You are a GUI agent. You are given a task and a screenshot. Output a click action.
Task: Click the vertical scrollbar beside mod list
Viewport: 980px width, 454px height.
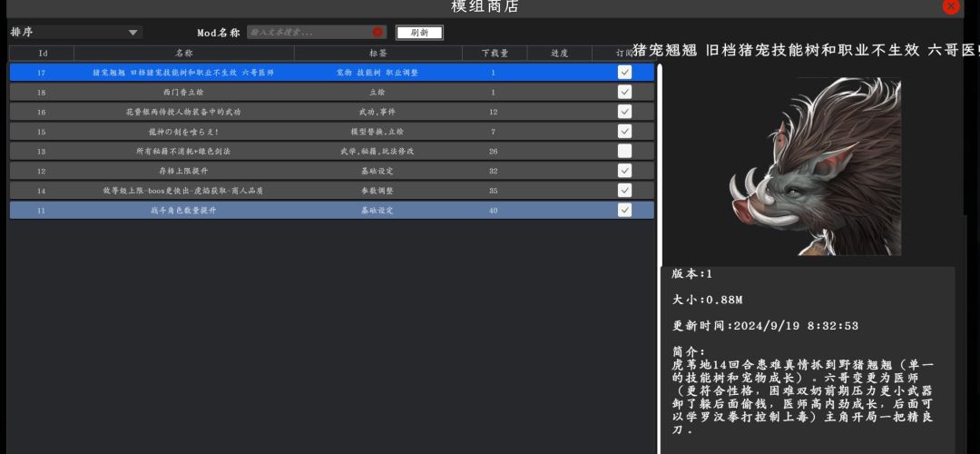click(x=658, y=258)
